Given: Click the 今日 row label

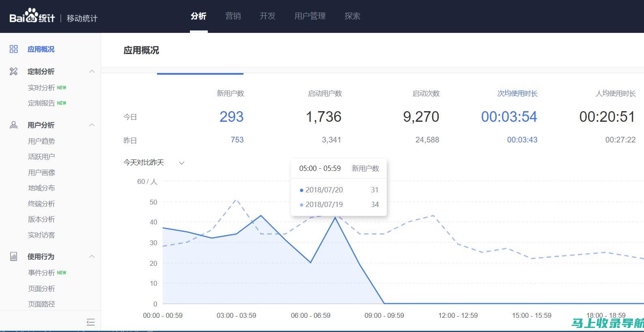Looking at the screenshot, I should (130, 117).
